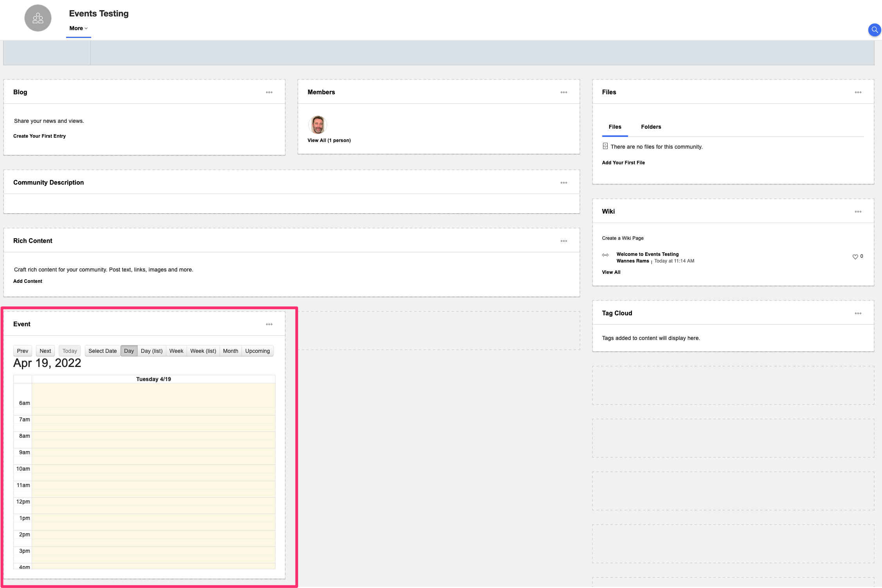Screen dimensions: 882x588
Task: Click the 'Today at 11:14 AM' timestamp
Action: tap(674, 261)
